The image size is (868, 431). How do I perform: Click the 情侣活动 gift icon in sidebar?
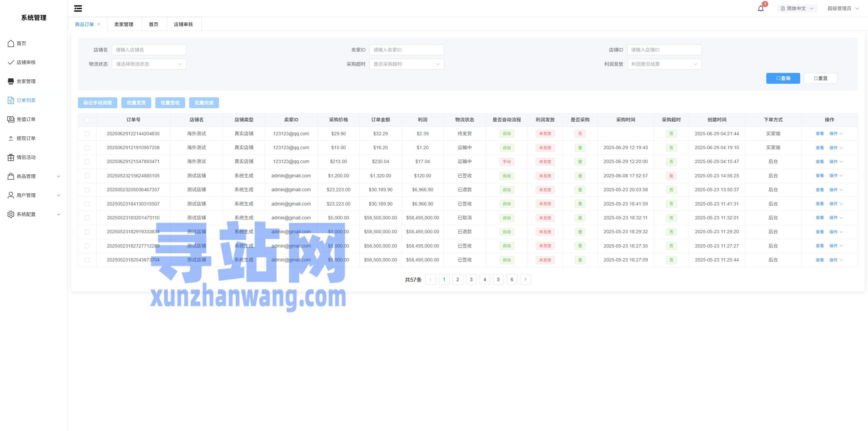[11, 157]
